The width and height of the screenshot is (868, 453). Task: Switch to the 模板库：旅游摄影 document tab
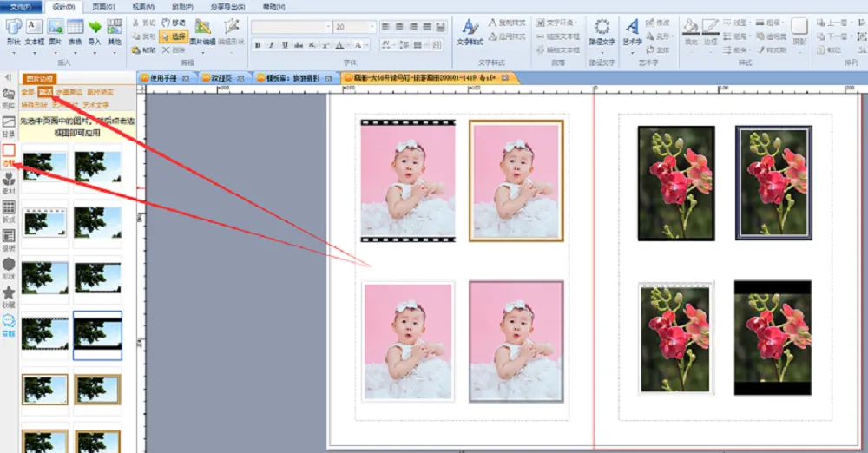pos(291,77)
